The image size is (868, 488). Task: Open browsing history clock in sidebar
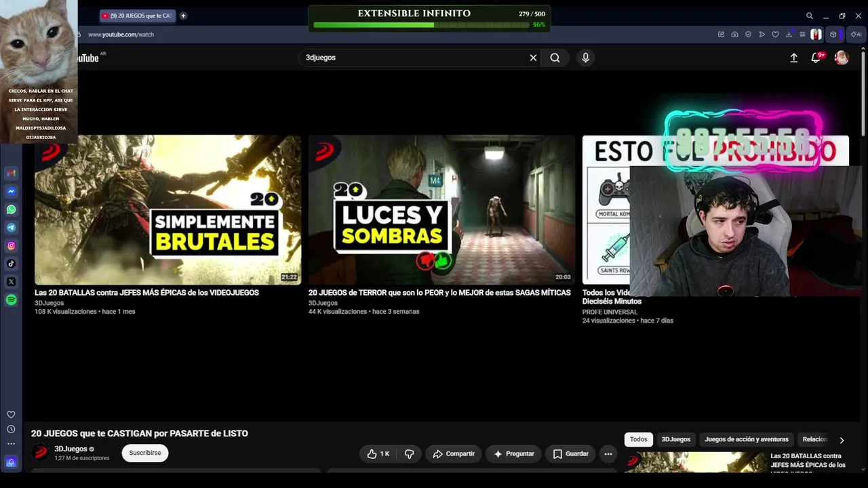(x=11, y=429)
